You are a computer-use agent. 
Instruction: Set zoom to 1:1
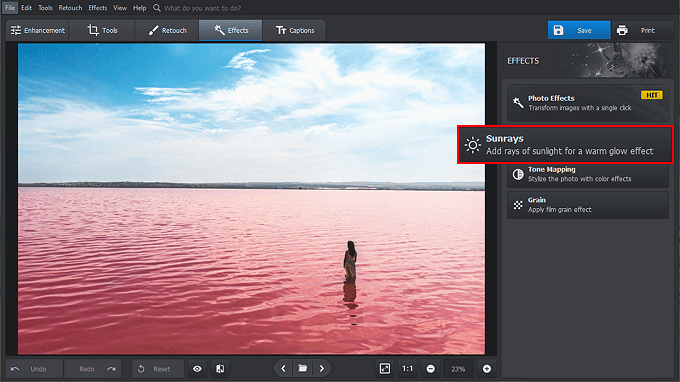408,369
